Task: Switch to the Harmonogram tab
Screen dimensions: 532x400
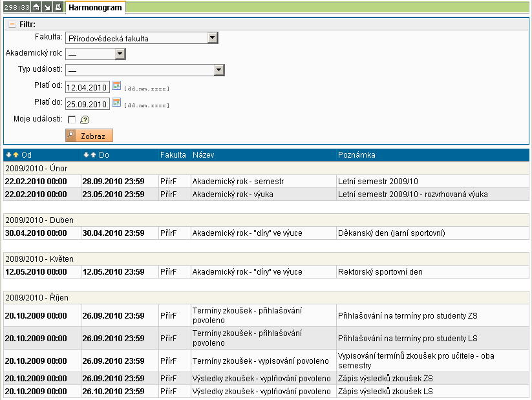Action: tap(96, 8)
